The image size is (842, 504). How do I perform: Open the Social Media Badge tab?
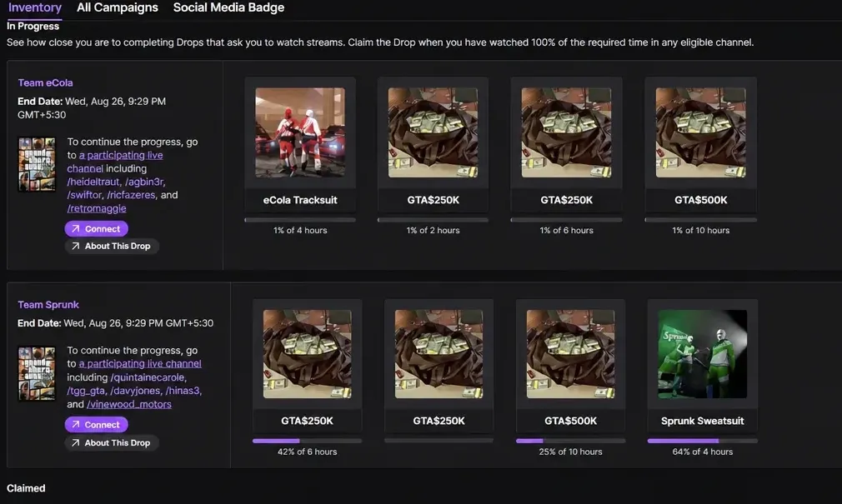228,7
